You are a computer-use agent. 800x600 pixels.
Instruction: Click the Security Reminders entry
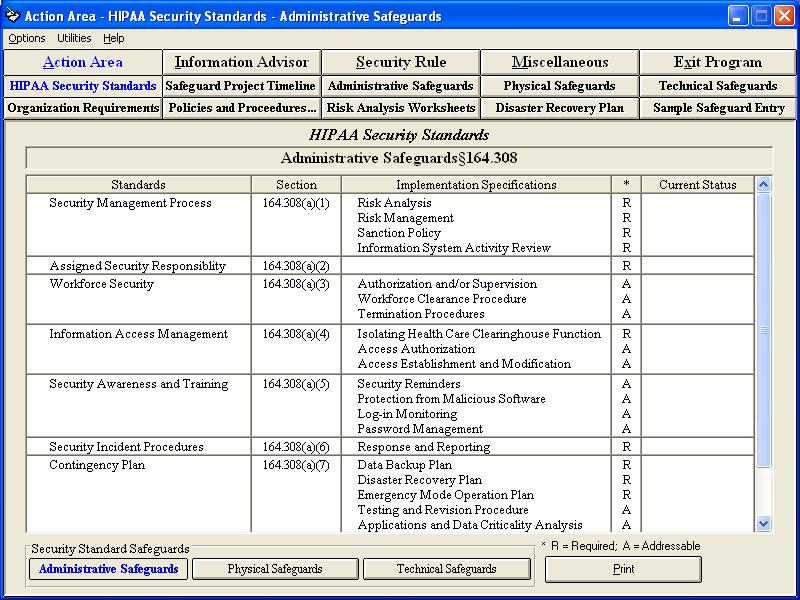click(409, 384)
